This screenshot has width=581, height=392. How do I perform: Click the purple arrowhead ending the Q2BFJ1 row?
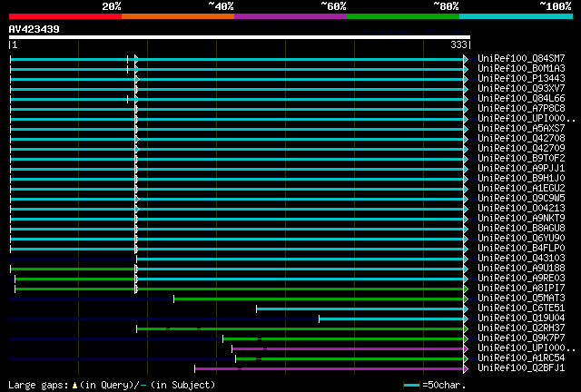pyautogui.click(x=466, y=369)
